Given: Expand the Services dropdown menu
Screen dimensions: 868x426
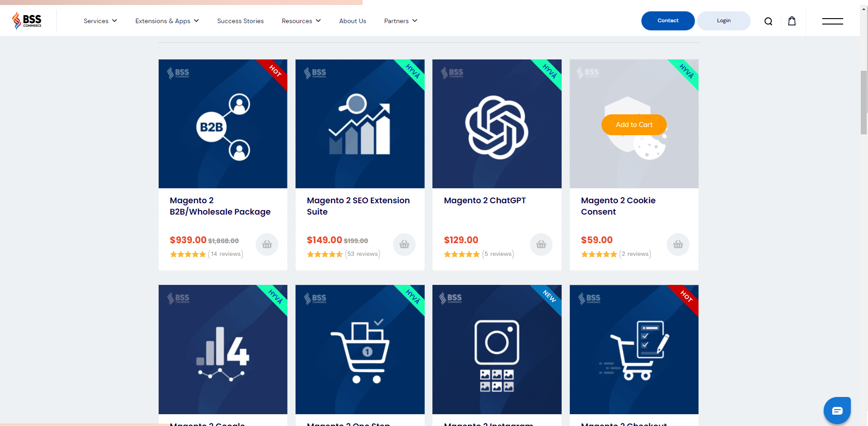Looking at the screenshot, I should pos(100,21).
